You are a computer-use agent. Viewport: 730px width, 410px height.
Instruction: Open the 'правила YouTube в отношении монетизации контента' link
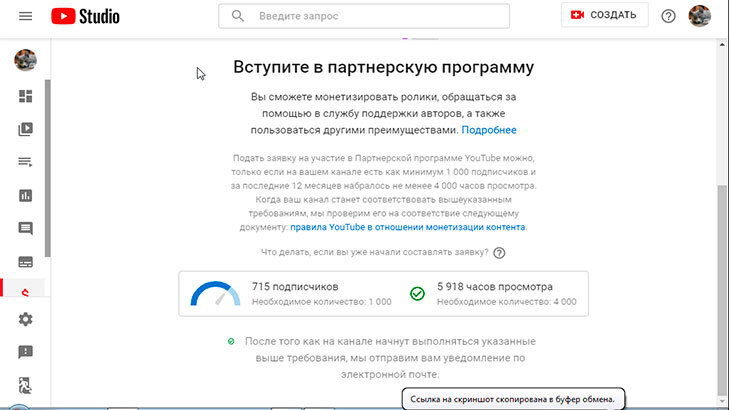(x=407, y=227)
